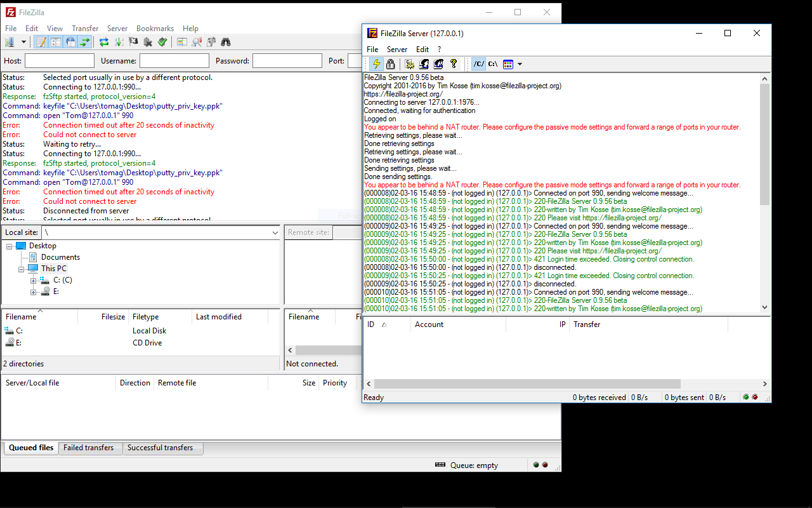Open the Help menu in FileZilla client
The image size is (812, 508).
coord(190,29)
